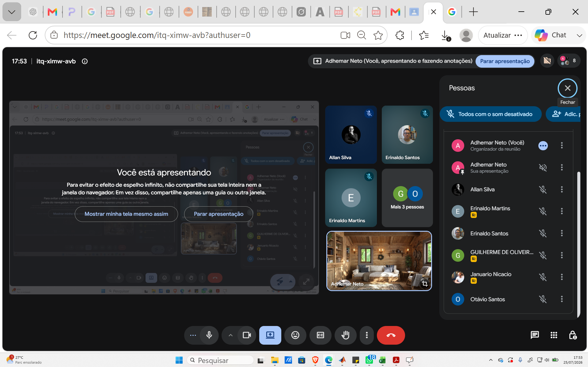
Task: Select the Erinaldo Santos video tile
Action: click(407, 135)
